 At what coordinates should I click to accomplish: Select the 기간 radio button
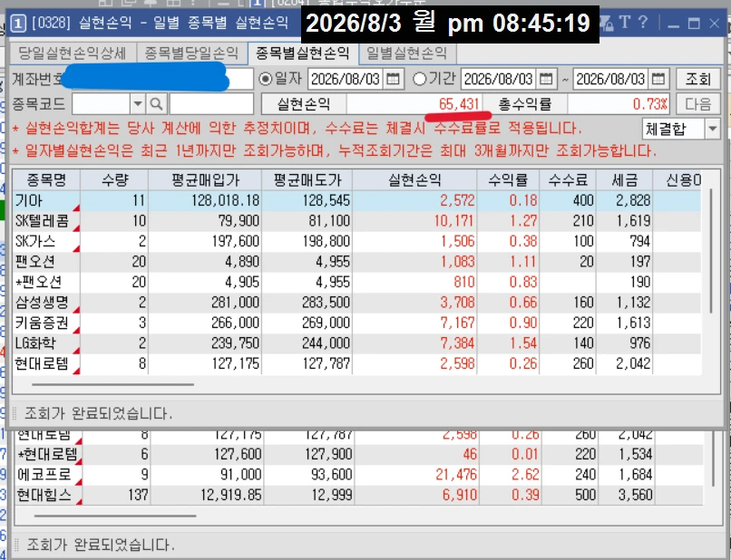pos(419,79)
